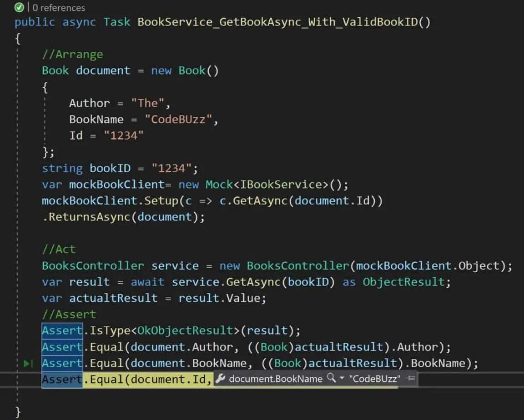The height and width of the screenshot is (420, 524).
Task: Click 'document.BookName' text inside the popup
Action: click(x=275, y=379)
